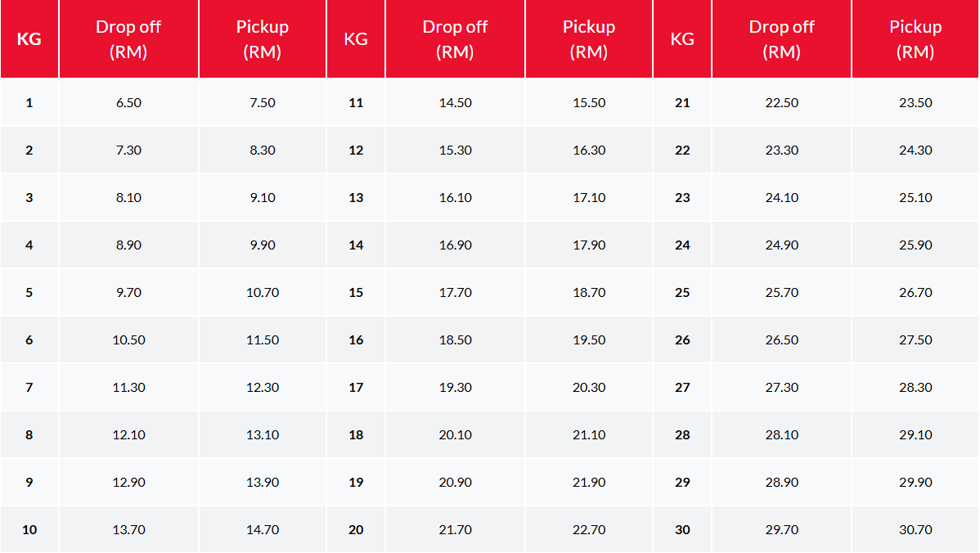The image size is (980, 553).
Task: Select pickup price 14.70 for 10 KG
Action: coord(263,530)
